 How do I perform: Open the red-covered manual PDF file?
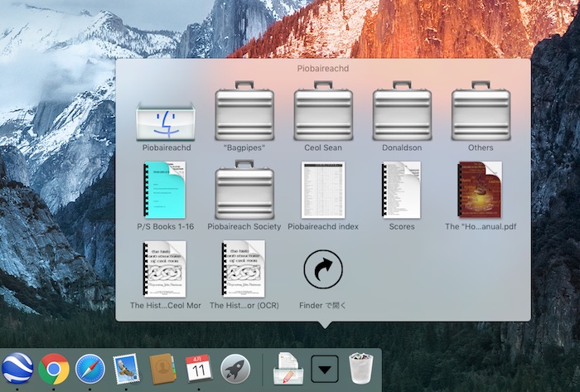(481, 190)
